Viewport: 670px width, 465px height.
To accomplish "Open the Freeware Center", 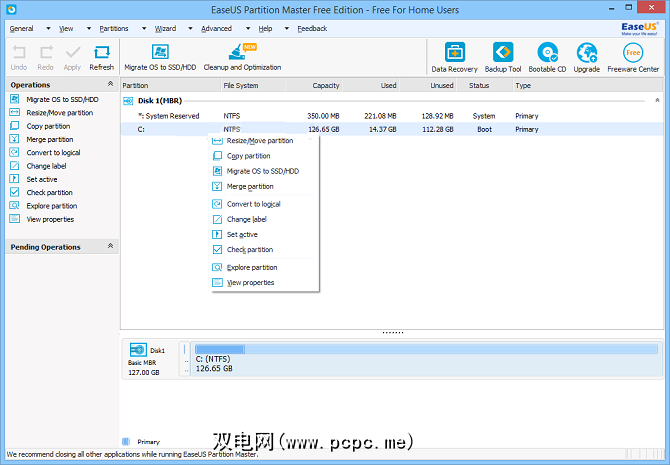I will [633, 58].
